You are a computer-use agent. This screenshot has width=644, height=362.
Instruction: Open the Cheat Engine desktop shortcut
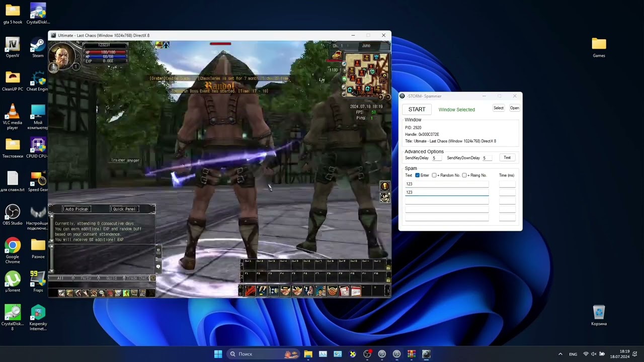[38, 81]
